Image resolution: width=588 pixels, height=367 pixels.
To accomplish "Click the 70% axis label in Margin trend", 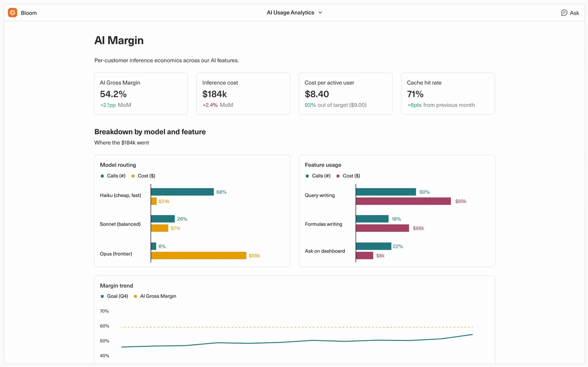I will coord(104,311).
